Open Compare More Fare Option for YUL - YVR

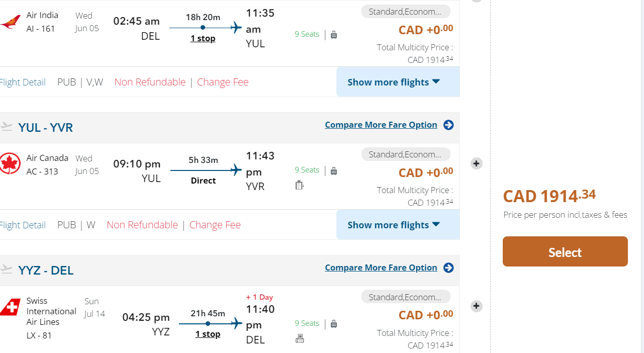[x=381, y=125]
